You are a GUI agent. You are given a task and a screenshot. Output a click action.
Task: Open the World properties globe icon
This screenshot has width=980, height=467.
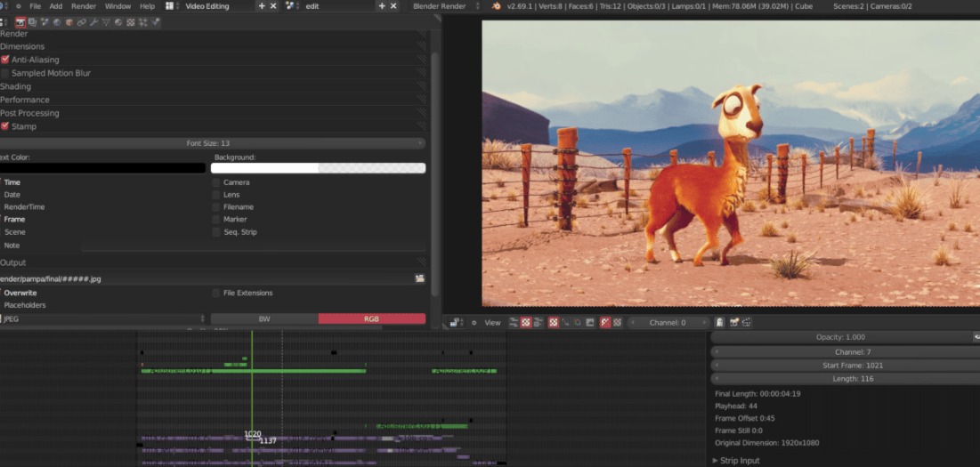(x=57, y=22)
